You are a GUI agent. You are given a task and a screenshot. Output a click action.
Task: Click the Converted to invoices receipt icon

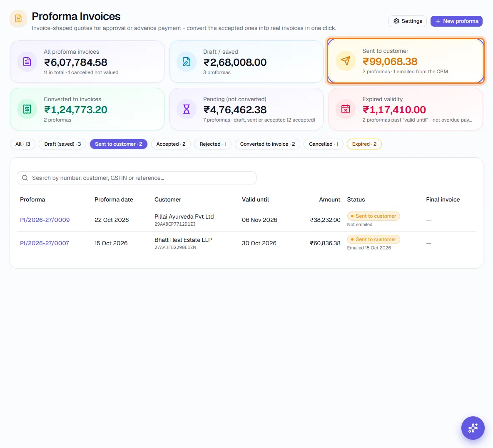27,109
